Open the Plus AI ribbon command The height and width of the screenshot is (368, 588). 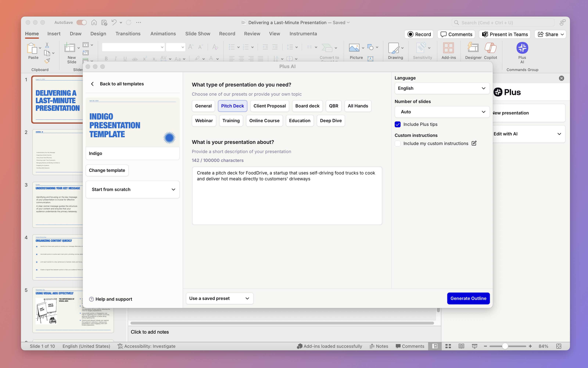click(522, 52)
